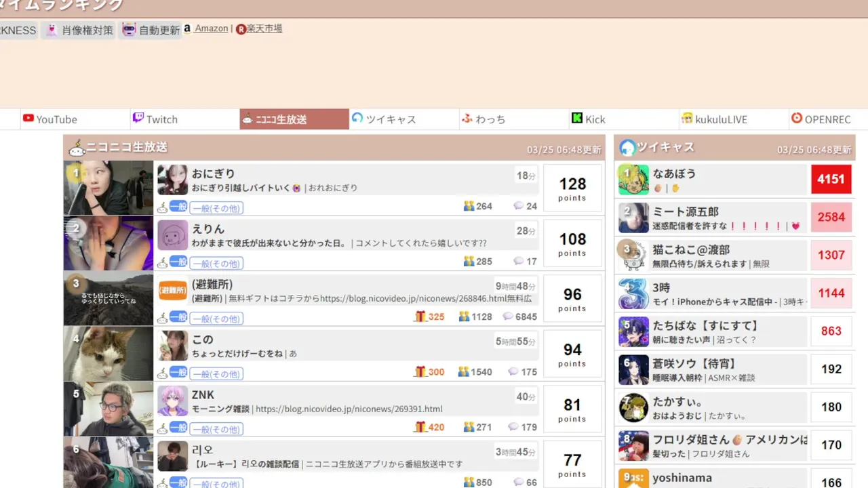Click the 一般 badge in おにぎり row
This screenshot has height=488, width=868.
[x=178, y=206]
